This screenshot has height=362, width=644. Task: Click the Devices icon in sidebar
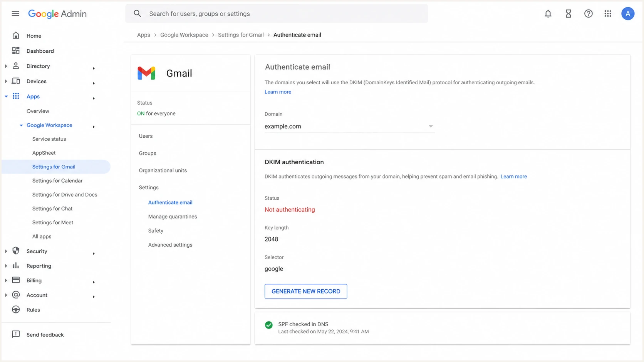16,81
